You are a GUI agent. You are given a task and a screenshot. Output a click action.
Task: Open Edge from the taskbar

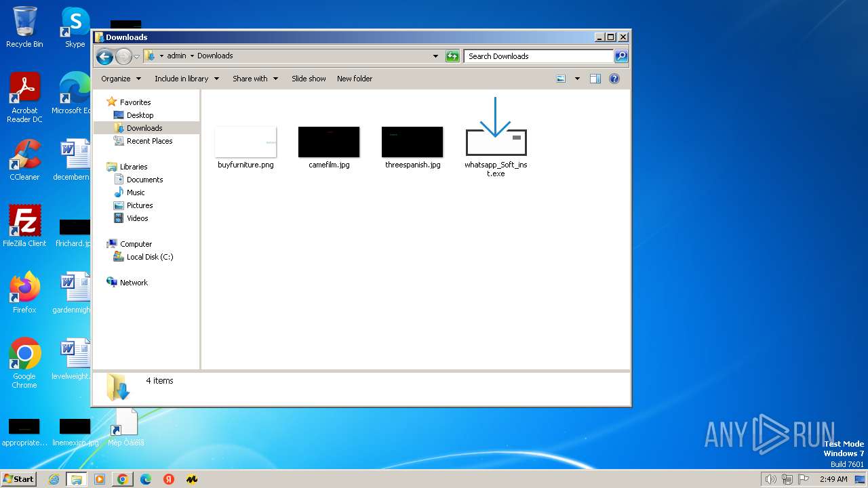[146, 479]
